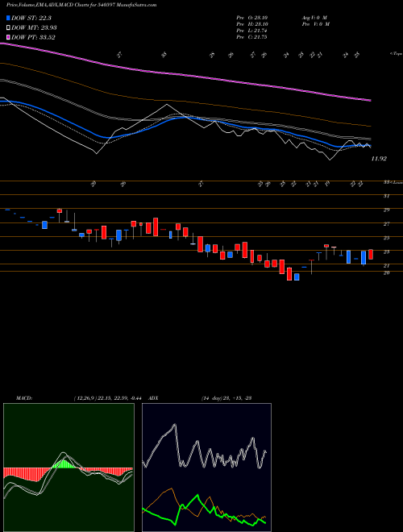Click price axis label 25

pos(386,238)
